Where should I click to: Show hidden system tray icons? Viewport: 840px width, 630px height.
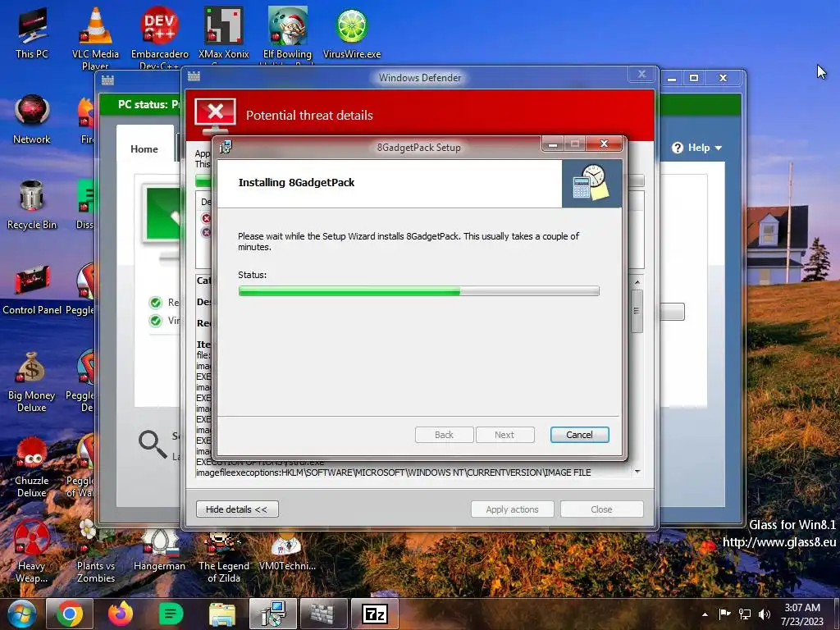pos(705,614)
